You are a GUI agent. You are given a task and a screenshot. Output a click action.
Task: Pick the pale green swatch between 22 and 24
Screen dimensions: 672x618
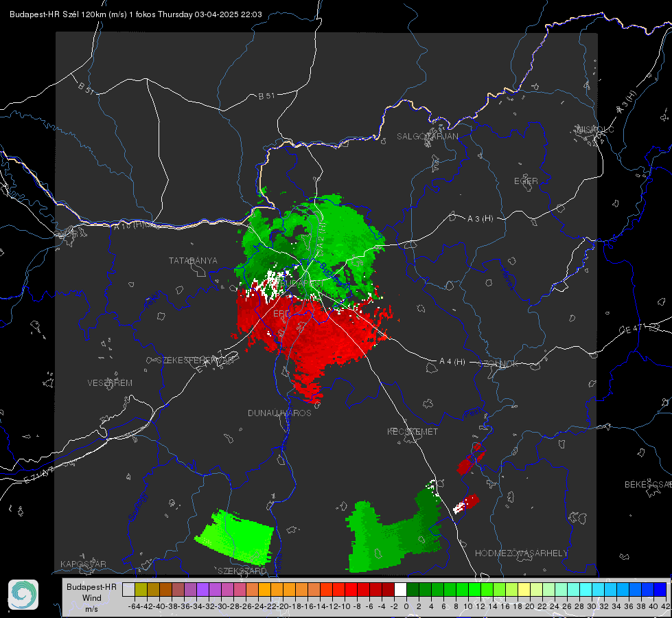(548, 590)
